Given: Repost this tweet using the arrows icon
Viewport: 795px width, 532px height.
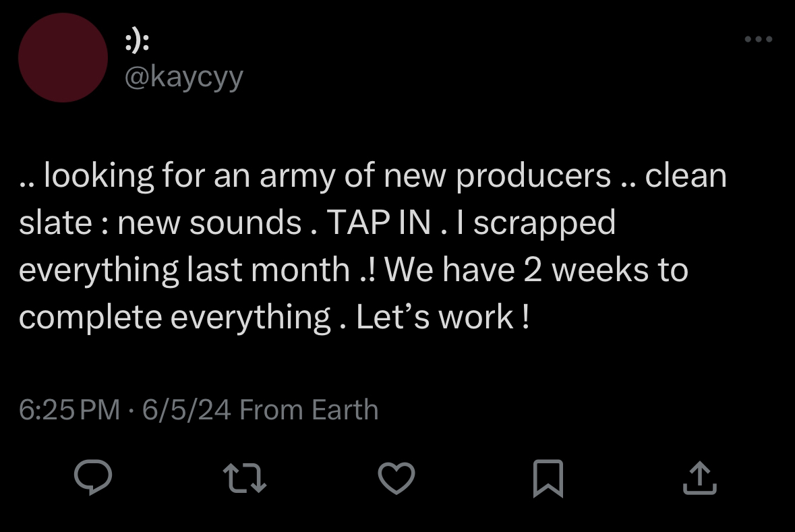Looking at the screenshot, I should click(x=244, y=477).
